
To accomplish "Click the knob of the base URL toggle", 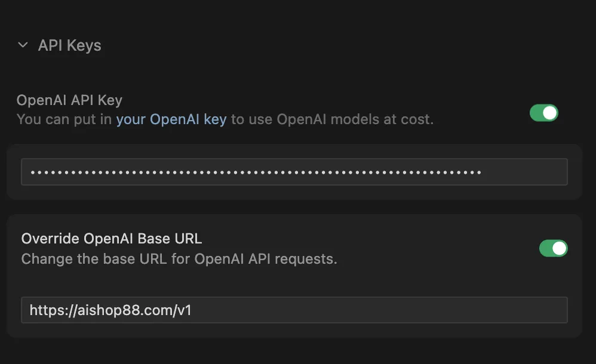I will (x=559, y=248).
